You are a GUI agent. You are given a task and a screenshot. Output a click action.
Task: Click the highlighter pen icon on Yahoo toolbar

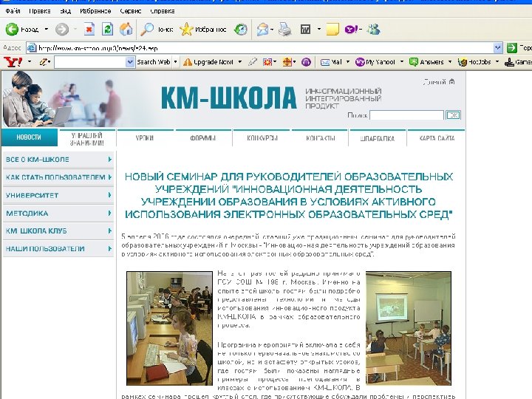(253, 62)
